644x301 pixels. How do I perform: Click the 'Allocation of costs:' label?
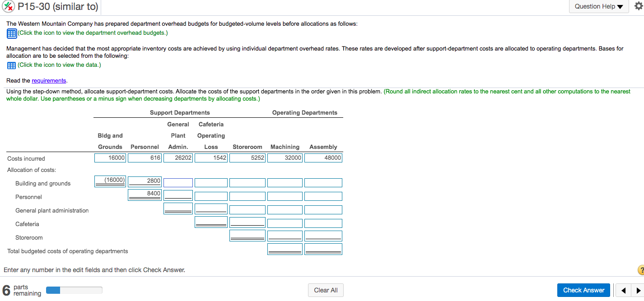click(32, 170)
